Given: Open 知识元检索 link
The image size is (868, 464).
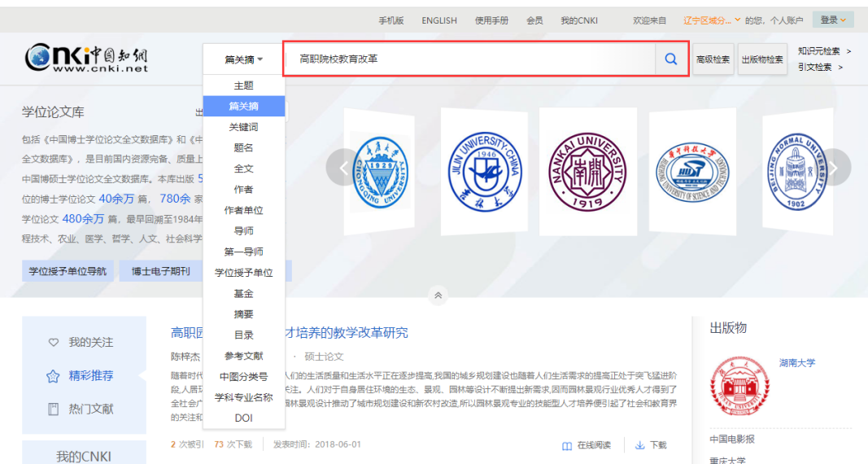Looking at the screenshot, I should click(819, 51).
